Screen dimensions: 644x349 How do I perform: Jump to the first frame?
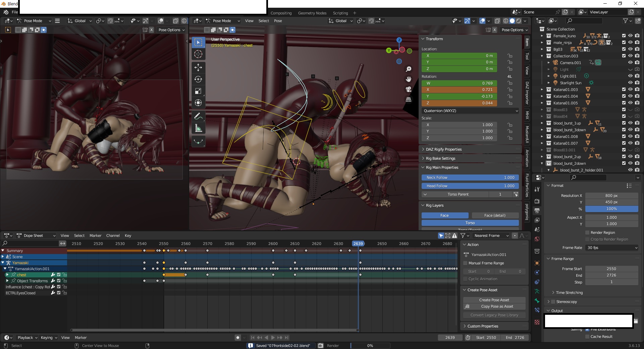(253, 338)
